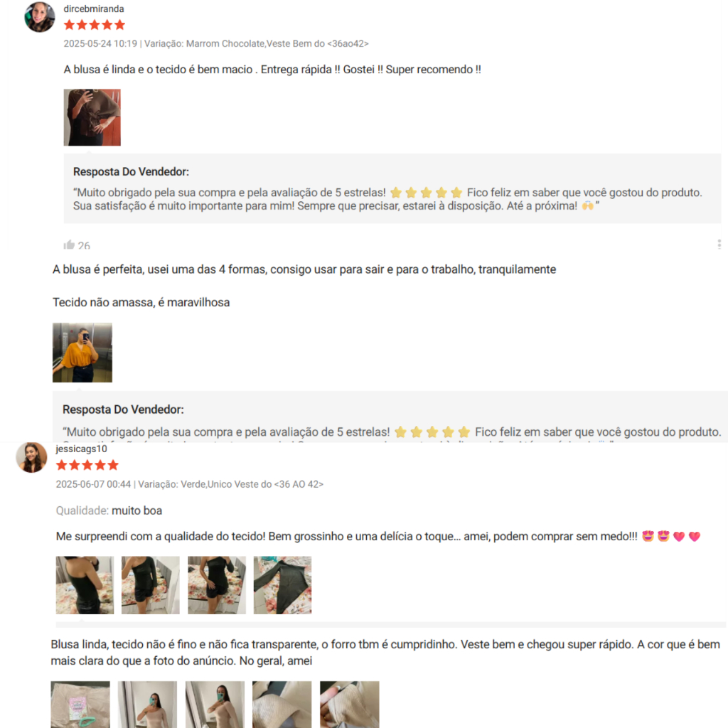This screenshot has width=728, height=728.
Task: View the brown chocolate blouse review photo
Action: (x=92, y=117)
